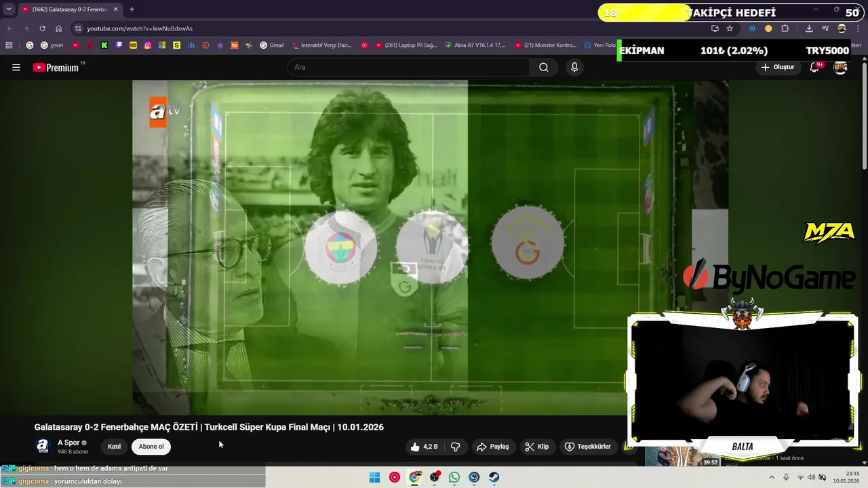
Task: Click the Katıl join button
Action: 114,447
